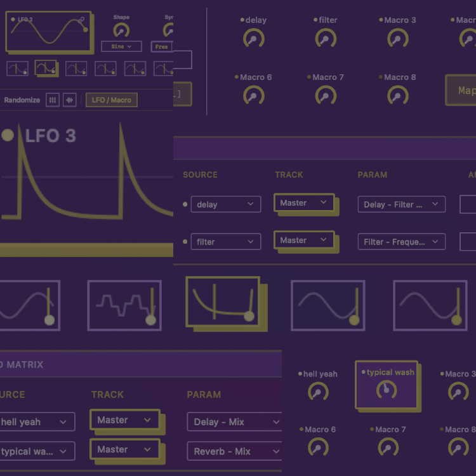Open the Free sync mode dropdown

(x=162, y=47)
